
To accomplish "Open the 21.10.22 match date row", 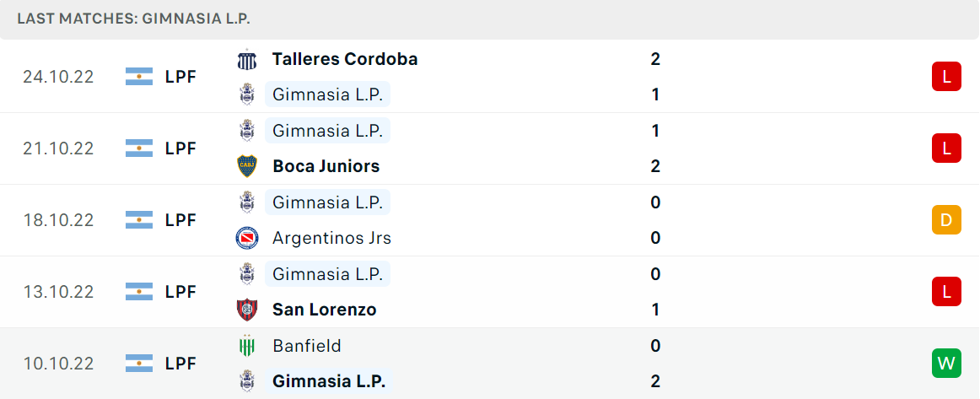I will pos(490,148).
